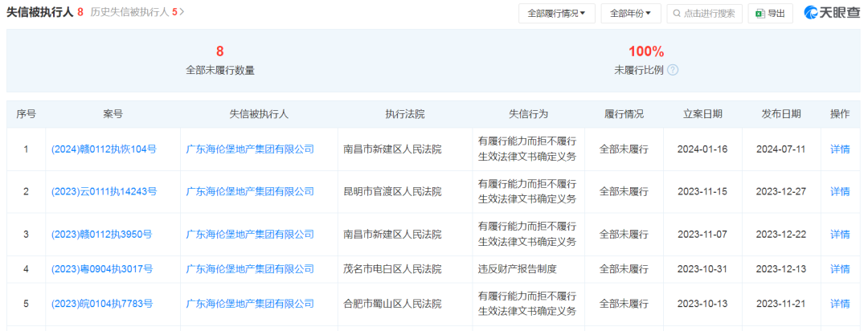The image size is (868, 331).
Task: Click the date 2023-12-22
Action: pos(780,234)
